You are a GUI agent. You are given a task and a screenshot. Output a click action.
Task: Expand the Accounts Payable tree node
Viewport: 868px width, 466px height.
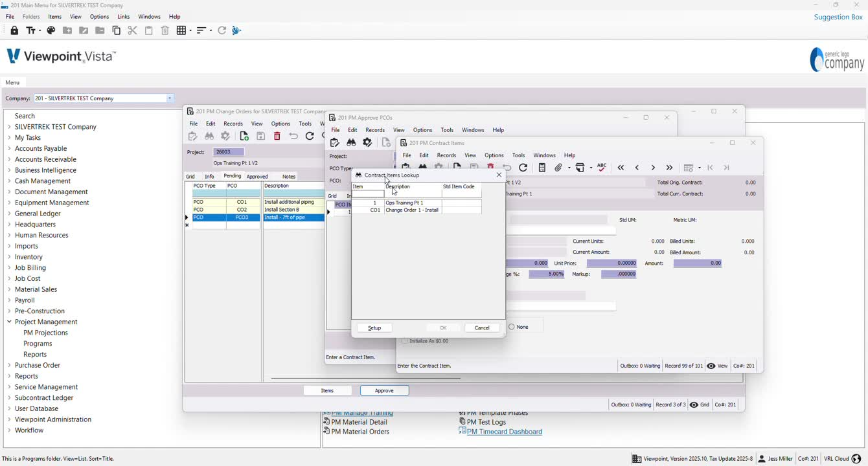tap(9, 148)
